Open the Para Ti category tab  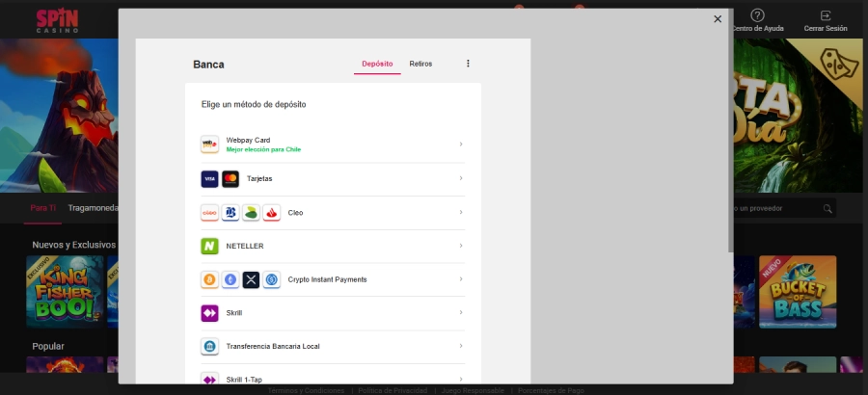point(43,207)
